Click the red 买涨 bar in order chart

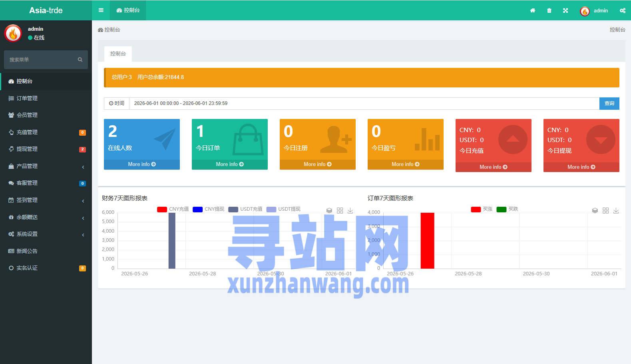(x=428, y=241)
